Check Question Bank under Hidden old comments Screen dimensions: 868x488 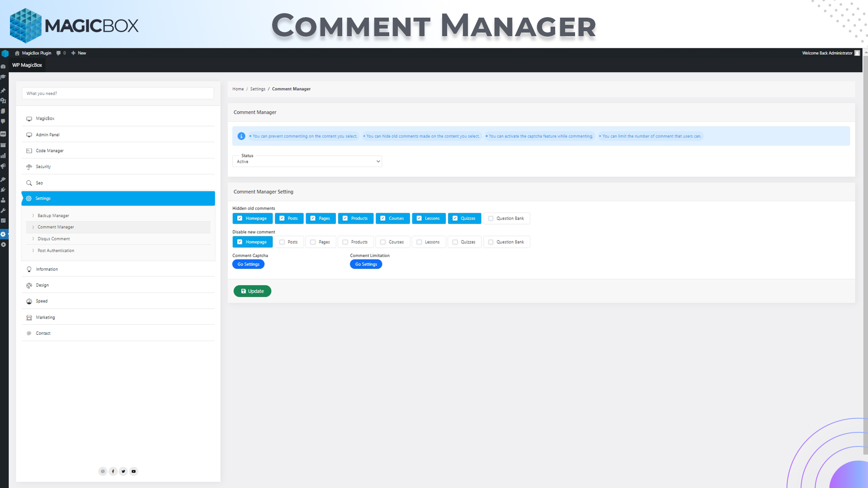coord(491,218)
